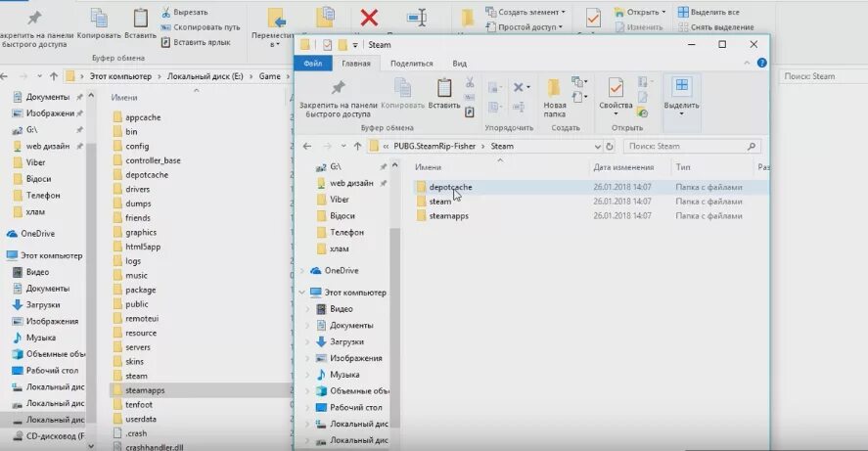Refresh the Steam window address bar
Image resolution: width=868 pixels, height=451 pixels.
(x=610, y=146)
